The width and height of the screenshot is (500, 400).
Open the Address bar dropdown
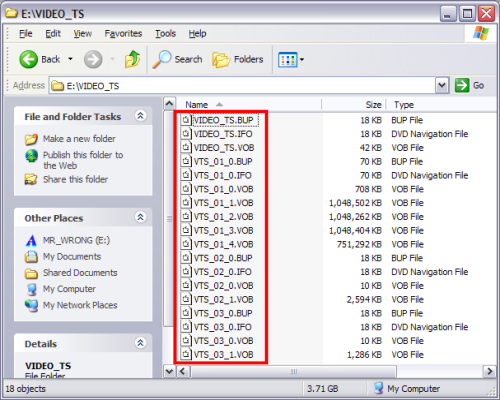[x=442, y=85]
